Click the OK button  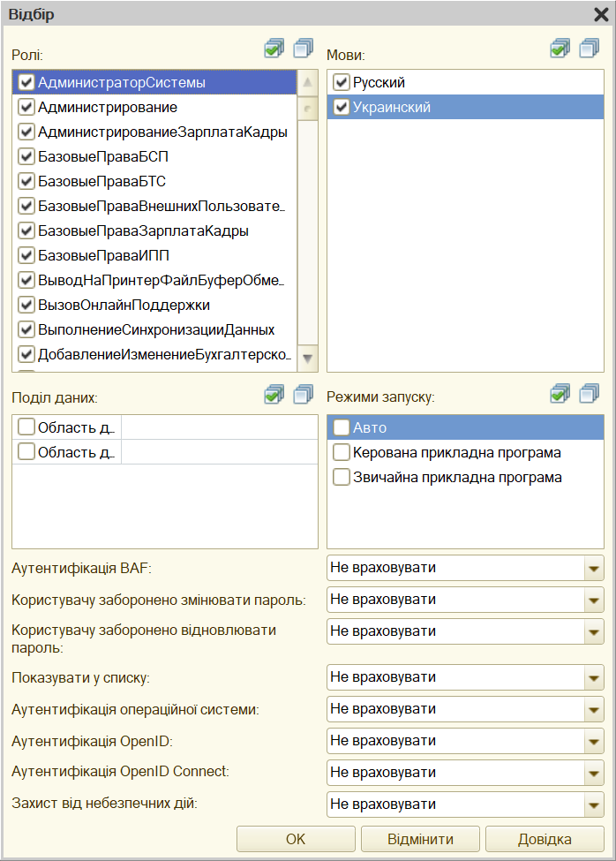tap(296, 839)
